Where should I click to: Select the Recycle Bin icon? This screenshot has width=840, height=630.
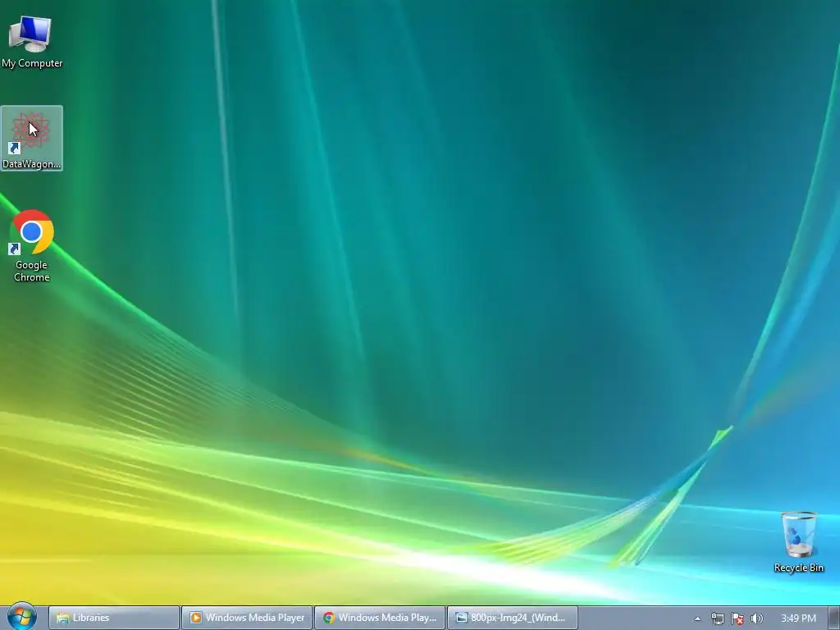pyautogui.click(x=799, y=541)
